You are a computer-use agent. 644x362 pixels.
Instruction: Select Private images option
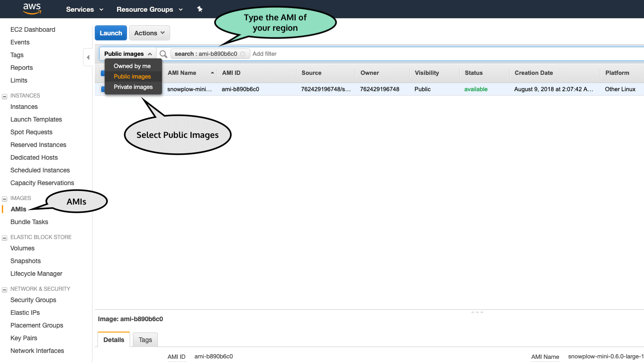point(133,87)
